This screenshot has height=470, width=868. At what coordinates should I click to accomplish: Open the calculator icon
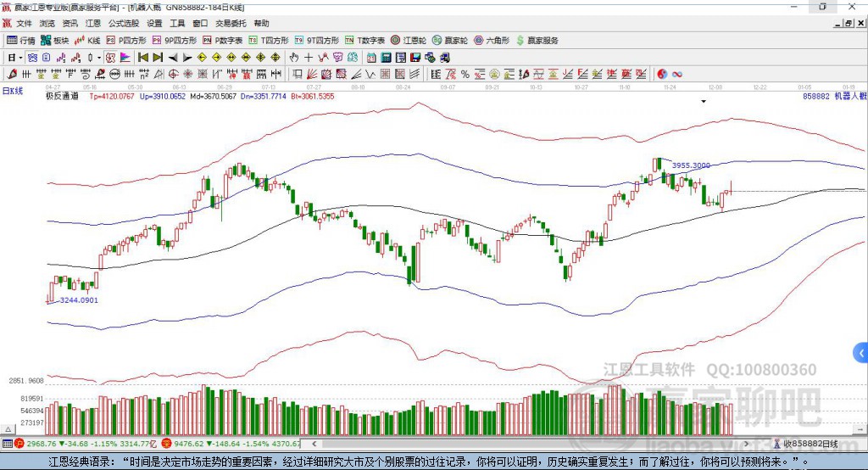[386, 58]
